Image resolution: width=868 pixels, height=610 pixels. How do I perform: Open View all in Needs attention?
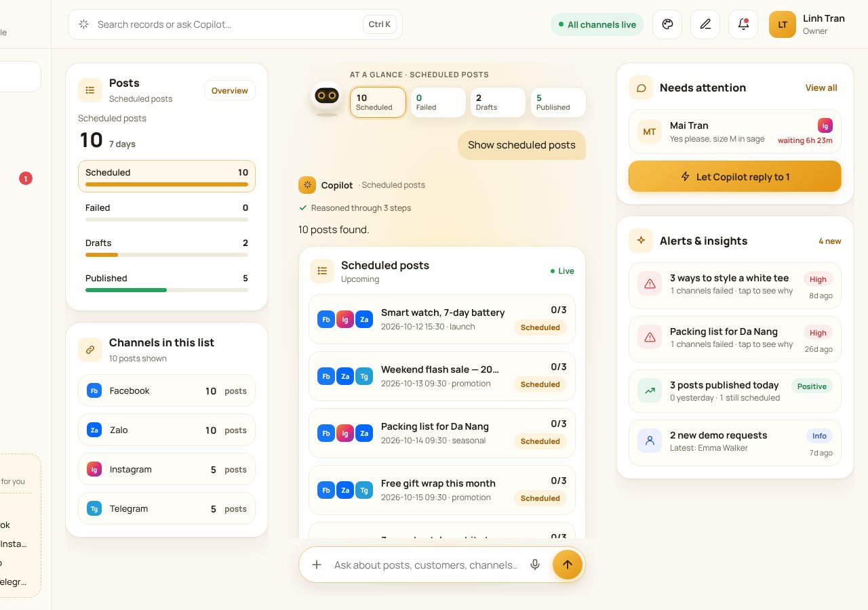[821, 87]
